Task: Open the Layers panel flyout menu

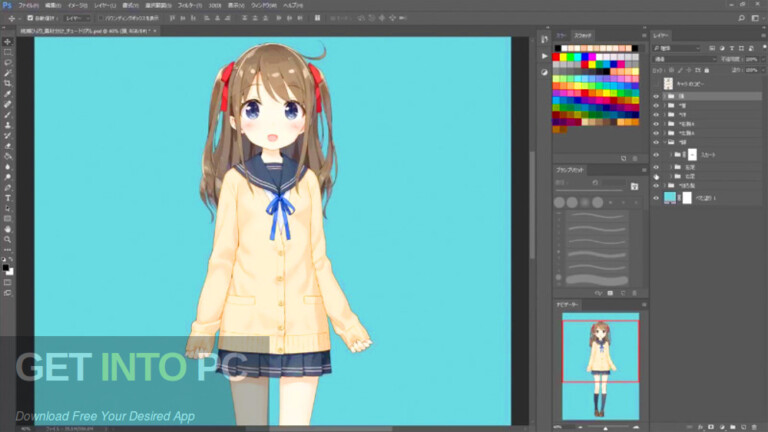Action: click(764, 36)
